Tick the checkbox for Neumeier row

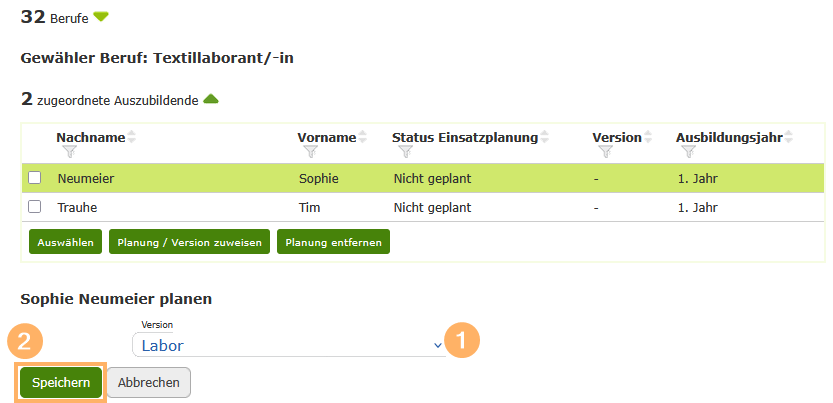pos(35,179)
